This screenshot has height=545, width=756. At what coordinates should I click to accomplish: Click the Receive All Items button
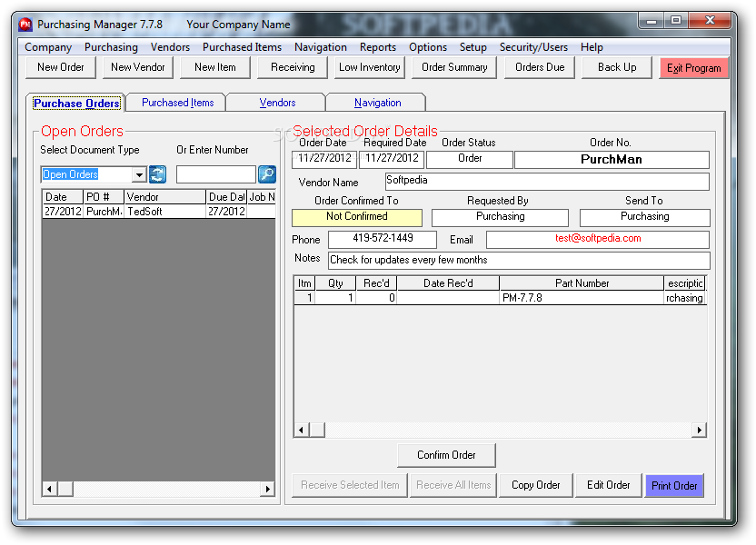(453, 485)
